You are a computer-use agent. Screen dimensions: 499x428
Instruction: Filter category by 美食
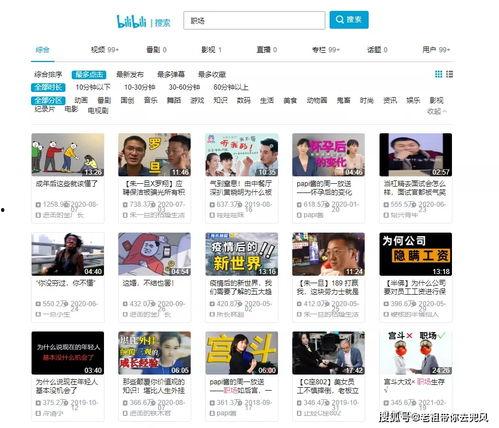290,100
